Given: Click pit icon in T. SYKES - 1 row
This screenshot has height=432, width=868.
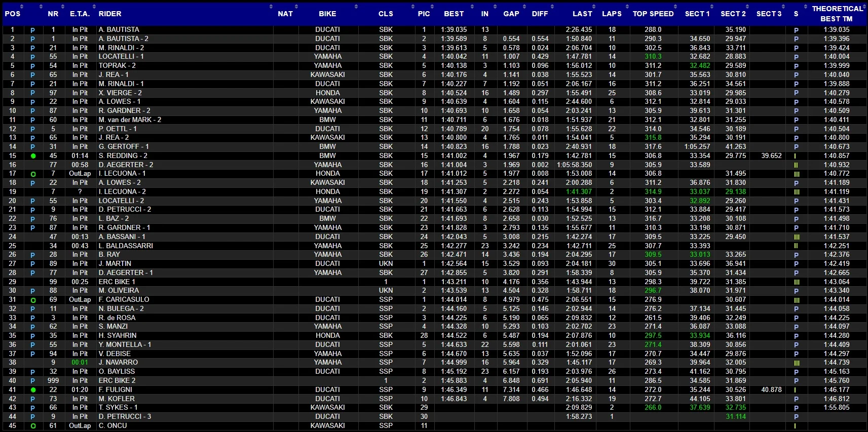Looking at the screenshot, I should [33, 408].
